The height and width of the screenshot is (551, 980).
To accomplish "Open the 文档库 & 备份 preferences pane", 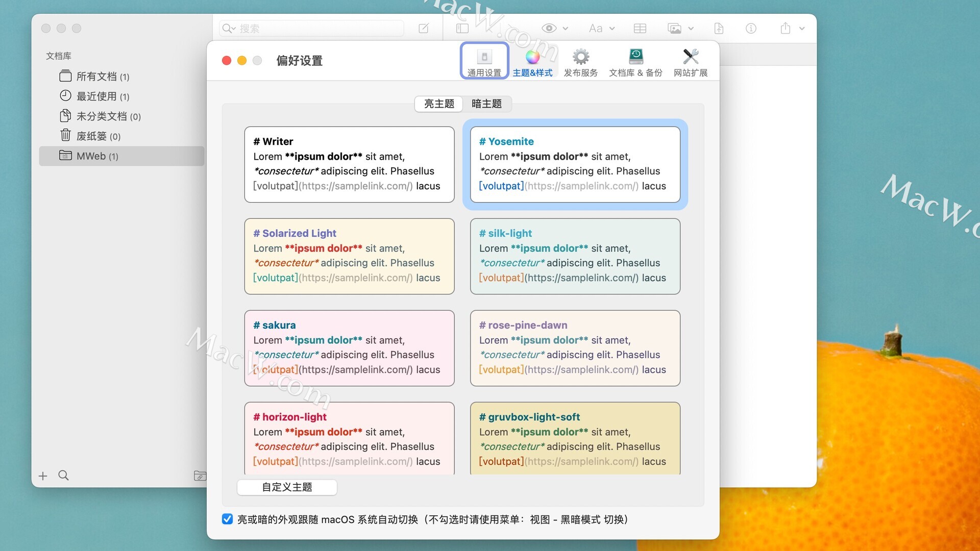I will coord(635,63).
